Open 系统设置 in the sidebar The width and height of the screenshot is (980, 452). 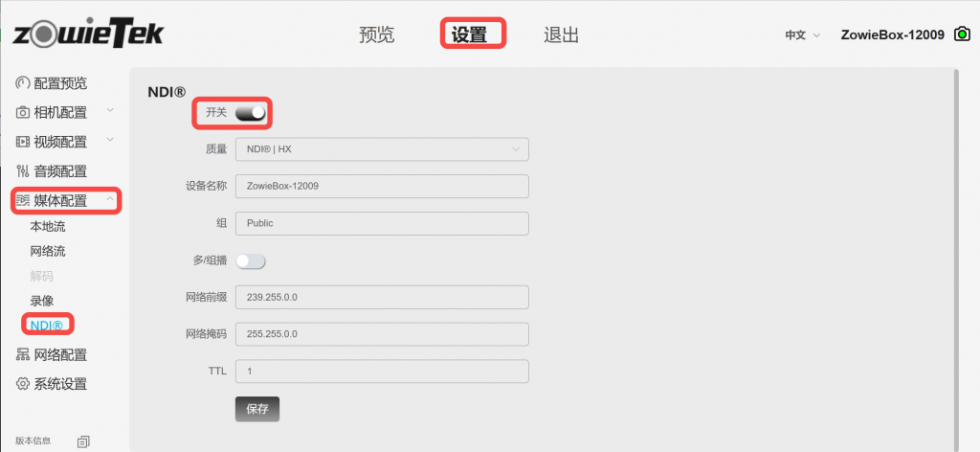pyautogui.click(x=60, y=384)
